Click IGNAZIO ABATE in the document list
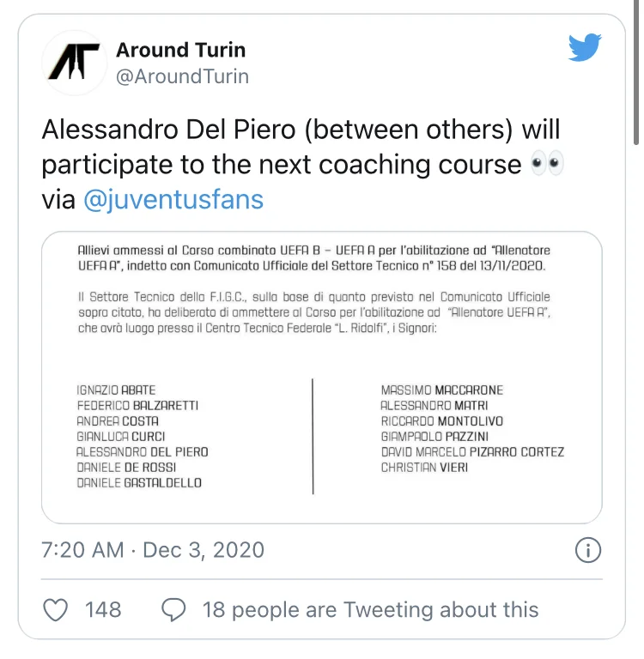The height and width of the screenshot is (659, 644). click(116, 390)
